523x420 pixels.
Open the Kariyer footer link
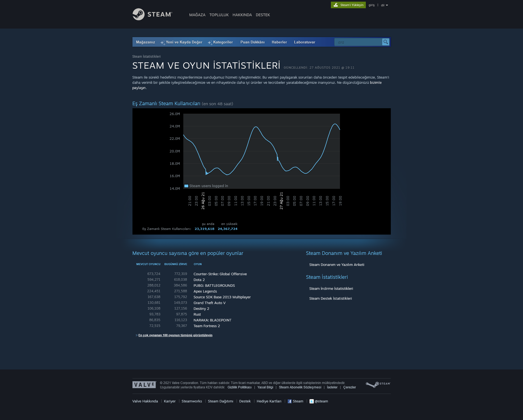point(170,401)
